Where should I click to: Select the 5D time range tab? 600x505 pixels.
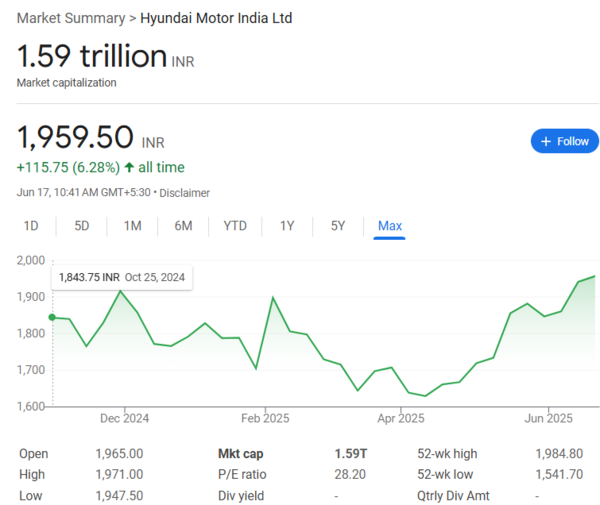82,226
